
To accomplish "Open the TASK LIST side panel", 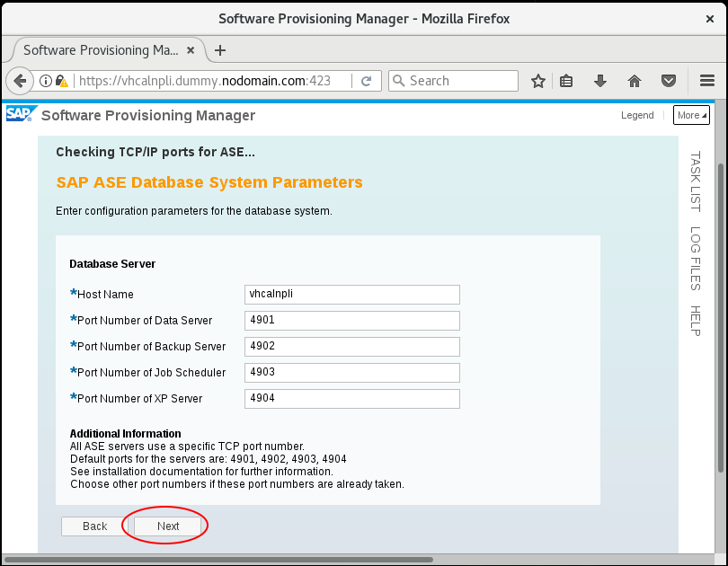I will click(695, 181).
